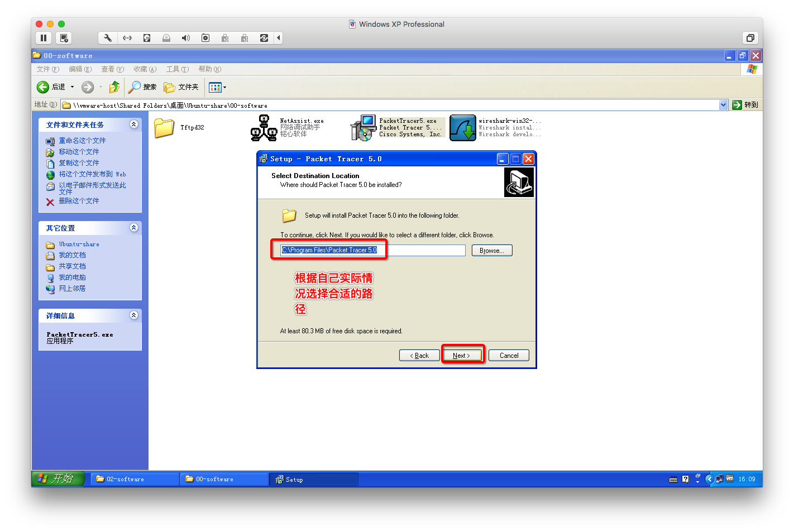Click 复制这个文件 link

(79, 163)
